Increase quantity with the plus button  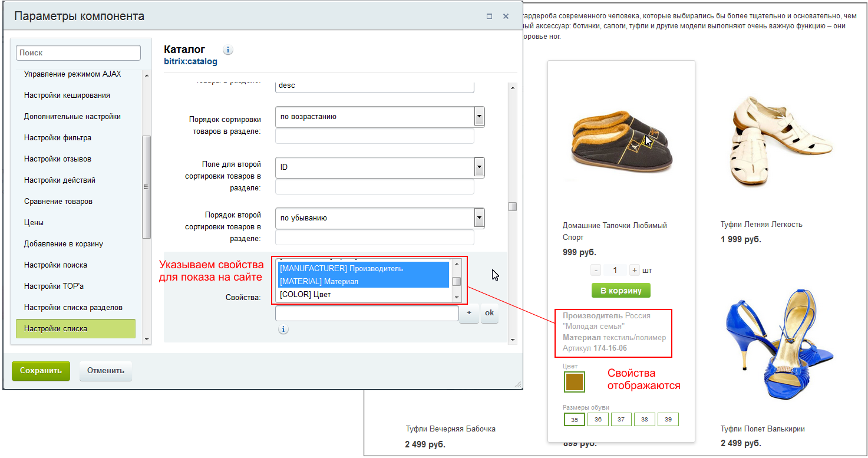point(635,270)
